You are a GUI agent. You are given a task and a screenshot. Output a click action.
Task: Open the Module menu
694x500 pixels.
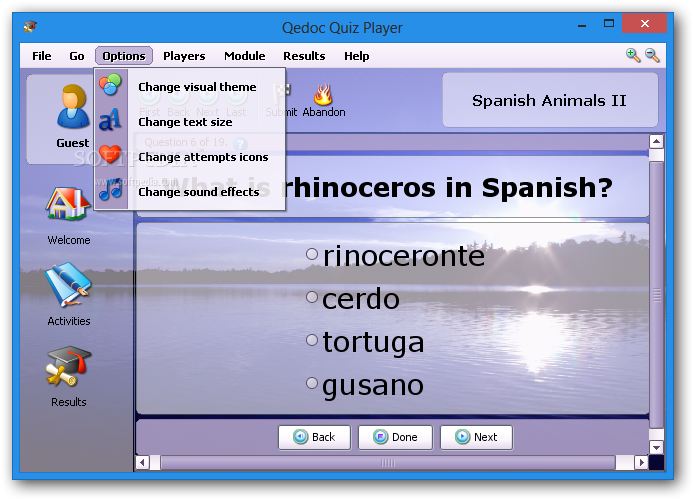click(245, 56)
